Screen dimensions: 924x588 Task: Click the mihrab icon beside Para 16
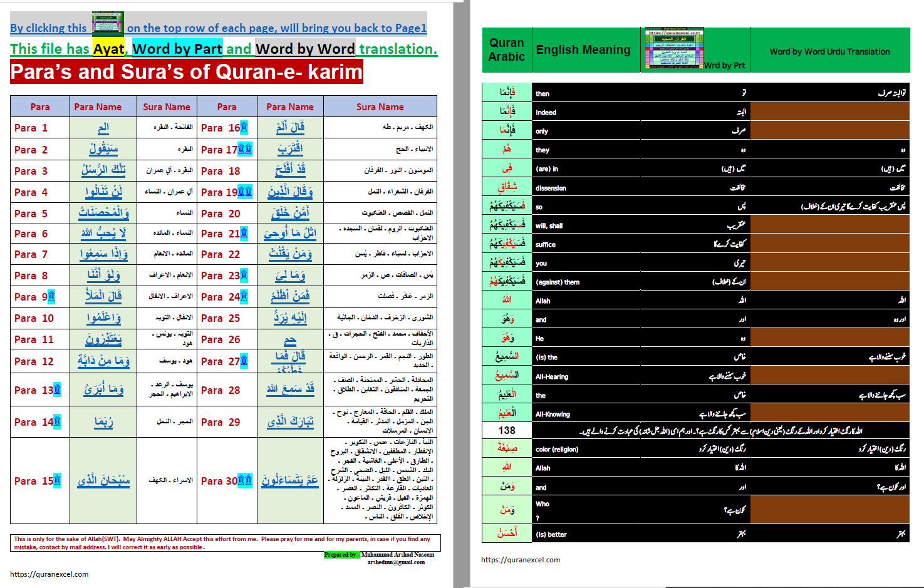point(244,127)
